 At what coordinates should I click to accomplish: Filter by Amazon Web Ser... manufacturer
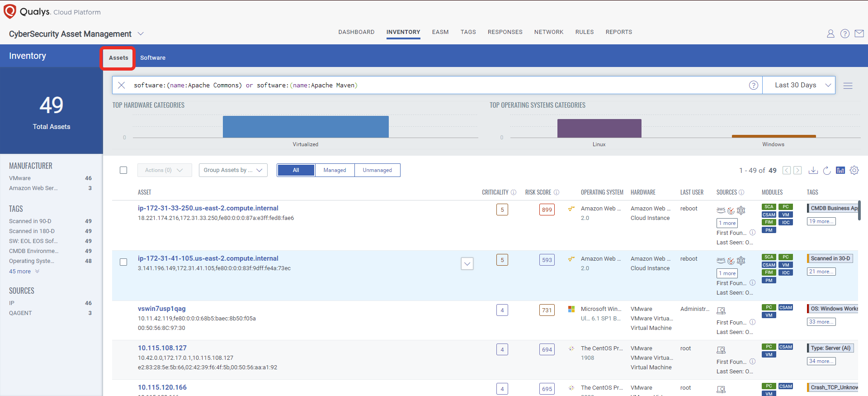(x=33, y=188)
